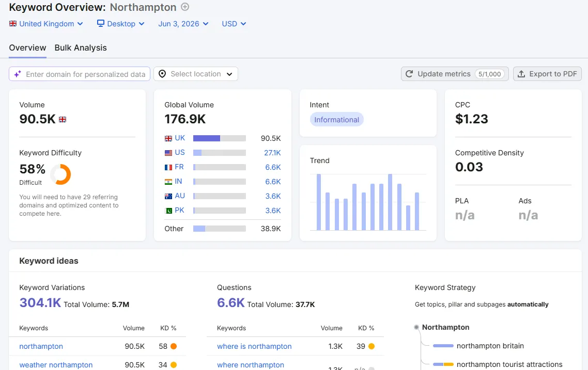The height and width of the screenshot is (370, 588).
Task: Click the PLA n/a value
Action: pos(465,215)
